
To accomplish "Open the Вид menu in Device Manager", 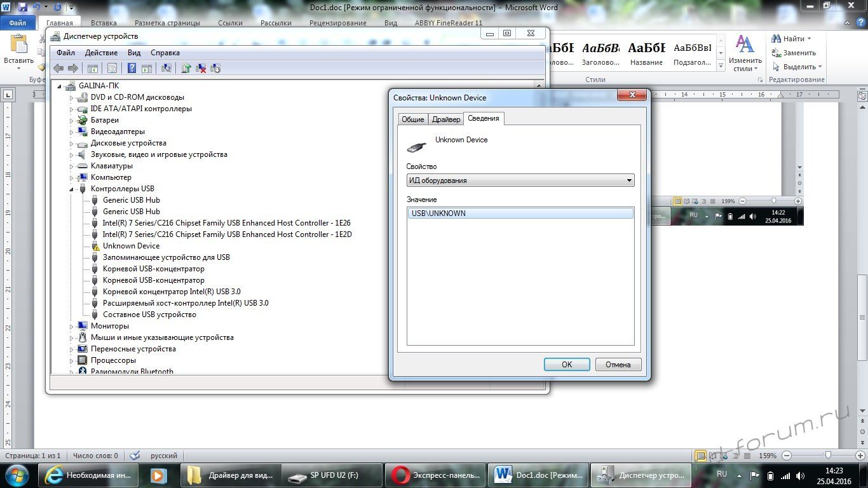I will click(x=134, y=53).
